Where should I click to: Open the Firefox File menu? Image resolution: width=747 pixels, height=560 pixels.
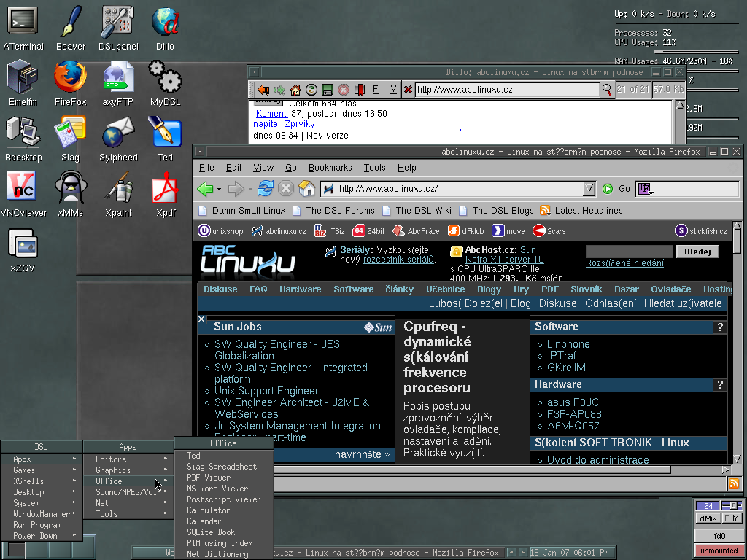(x=206, y=168)
